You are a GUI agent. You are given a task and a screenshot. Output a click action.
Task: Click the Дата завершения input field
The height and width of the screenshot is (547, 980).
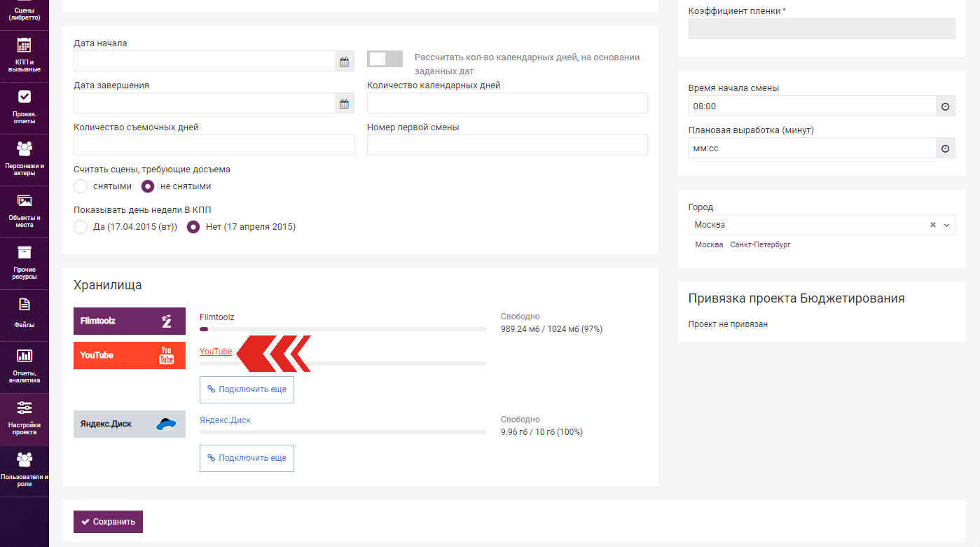(204, 104)
